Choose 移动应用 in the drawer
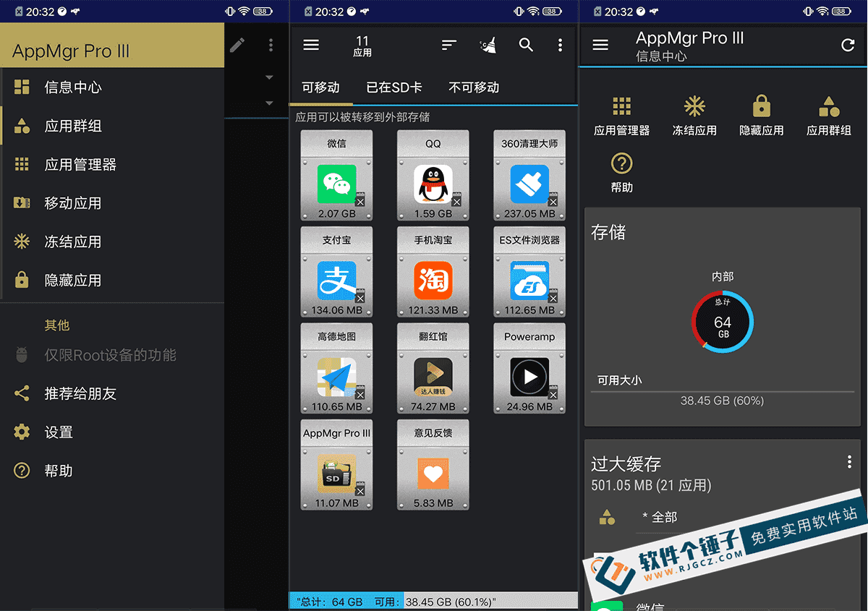This screenshot has width=868, height=611. (112, 203)
